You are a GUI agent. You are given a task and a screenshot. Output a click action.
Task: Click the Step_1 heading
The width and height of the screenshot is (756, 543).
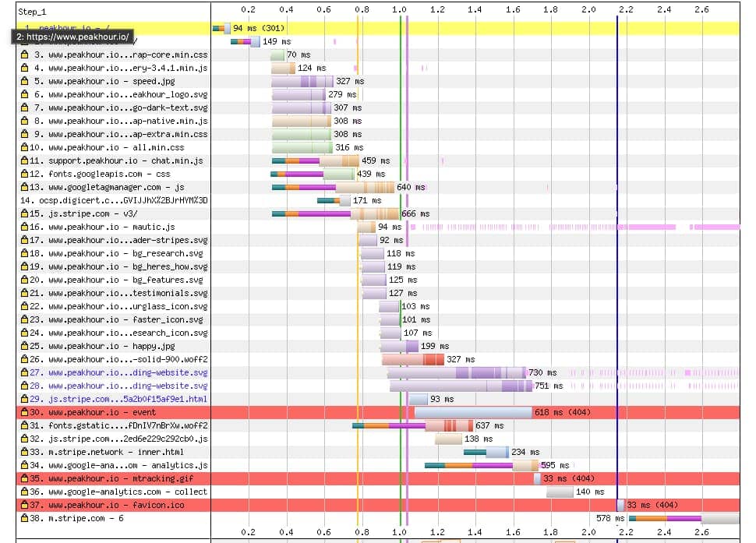point(32,12)
